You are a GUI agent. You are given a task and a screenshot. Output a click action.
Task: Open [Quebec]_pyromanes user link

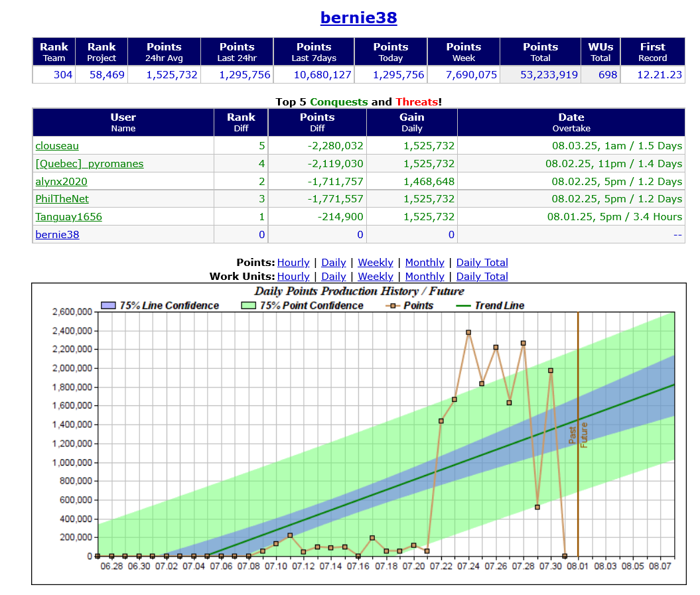point(89,164)
